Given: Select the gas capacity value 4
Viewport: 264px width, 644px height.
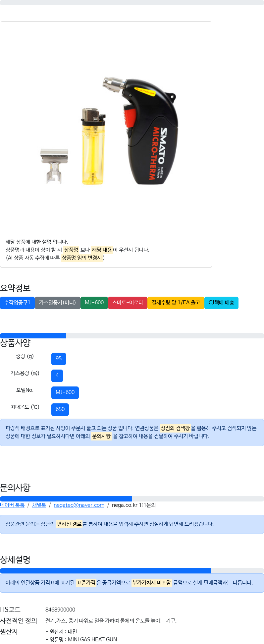Looking at the screenshot, I should coord(57,376).
